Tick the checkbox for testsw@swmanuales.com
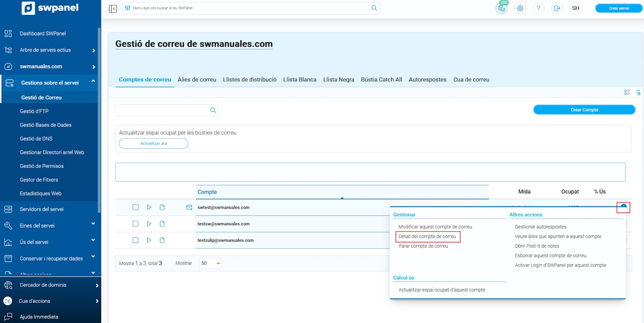 click(136, 224)
